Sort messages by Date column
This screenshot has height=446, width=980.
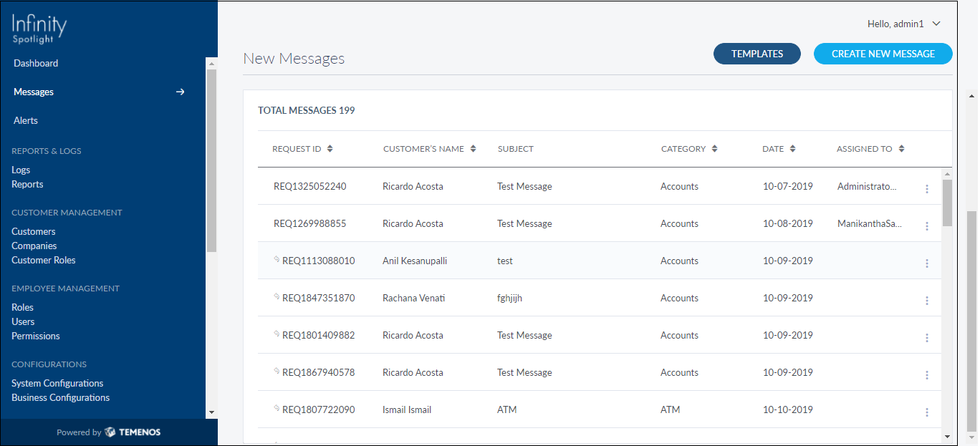[x=792, y=149]
